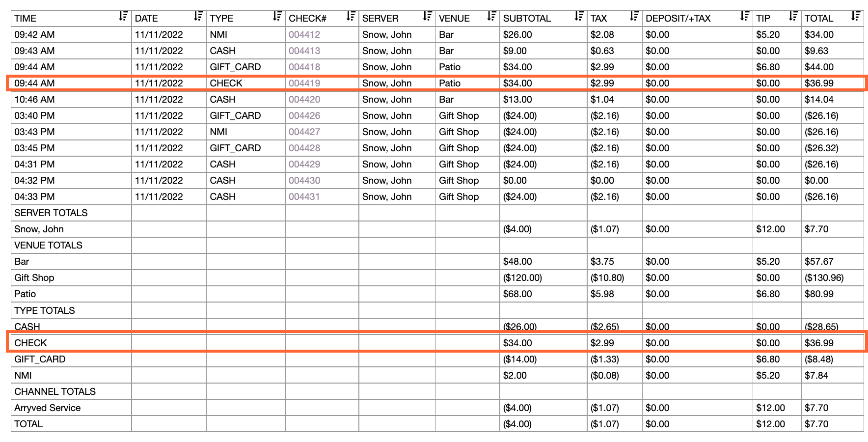
Task: Click the $44.00 total on check 004418
Action: (x=819, y=67)
